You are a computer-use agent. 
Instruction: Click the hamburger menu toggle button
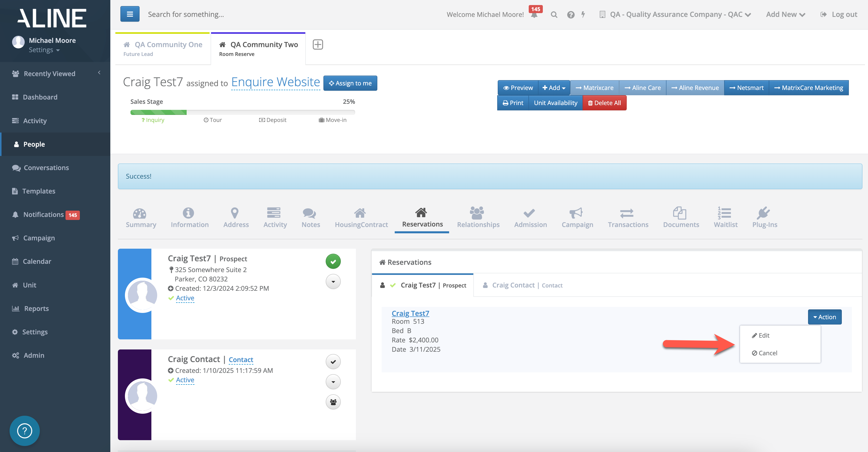point(130,14)
